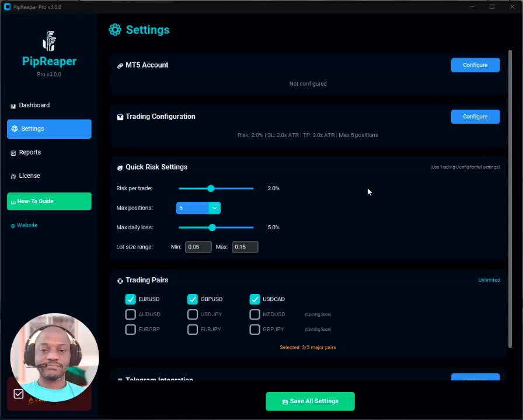This screenshot has height=420, width=523.
Task: Select the Settings sidebar item
Action: tap(49, 129)
